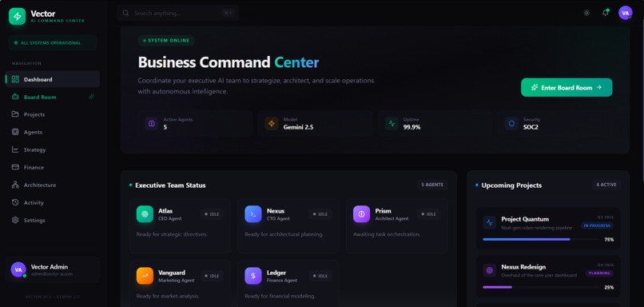Open the notifications bell
The height and width of the screenshot is (307, 644).
click(x=606, y=13)
